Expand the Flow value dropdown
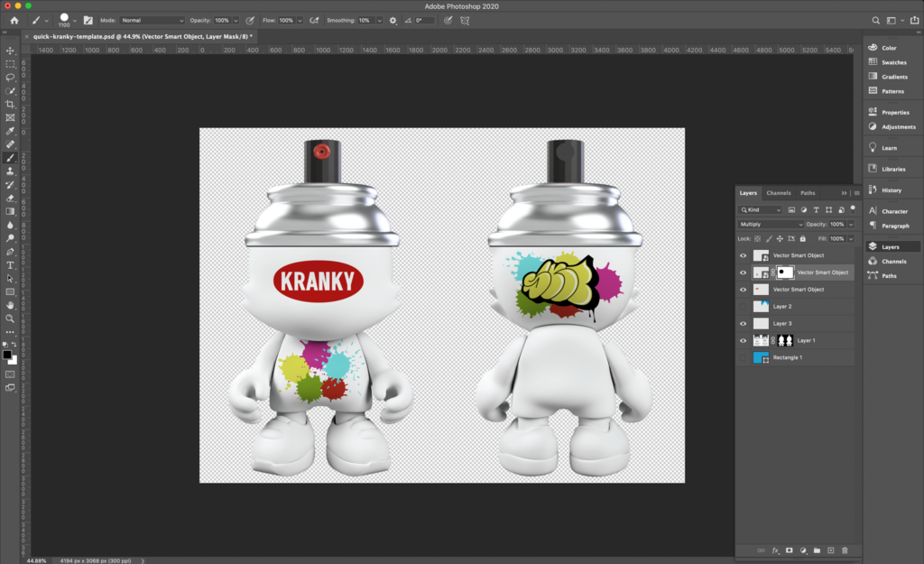This screenshot has height=564, width=924. [300, 20]
